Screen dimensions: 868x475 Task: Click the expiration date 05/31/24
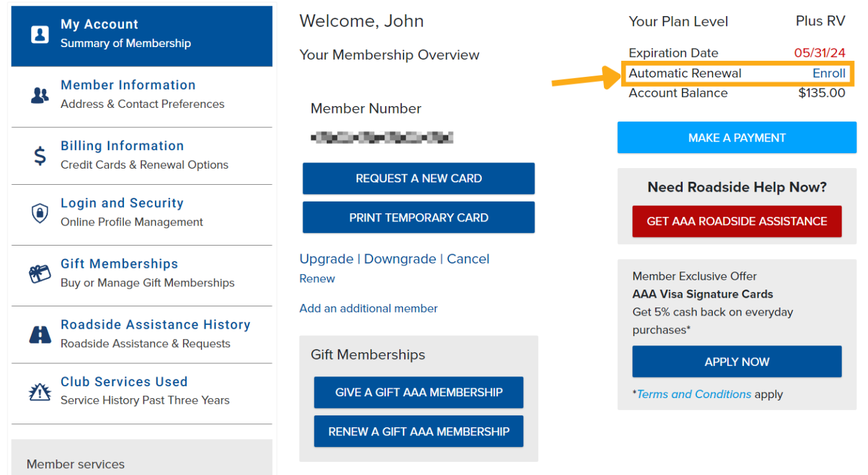pyautogui.click(x=820, y=53)
